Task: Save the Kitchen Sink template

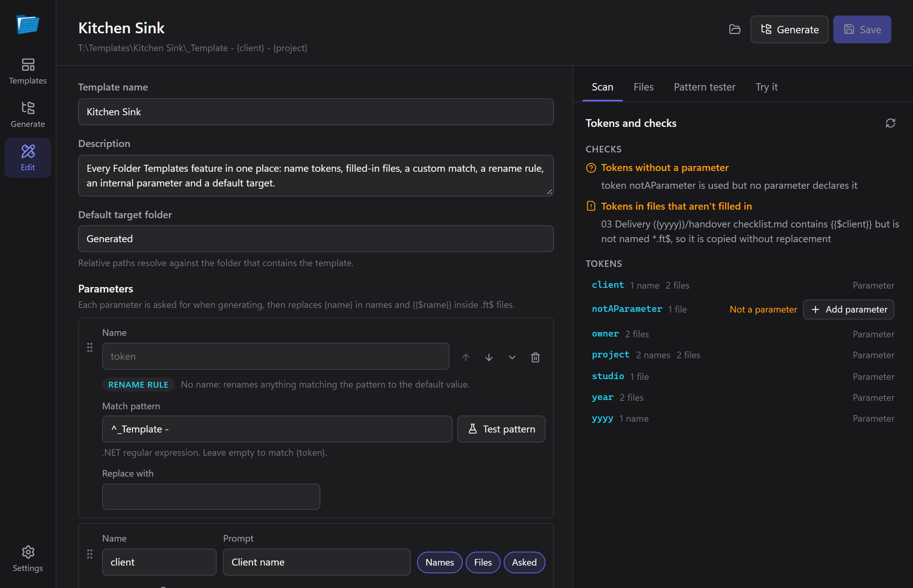Action: pyautogui.click(x=862, y=29)
